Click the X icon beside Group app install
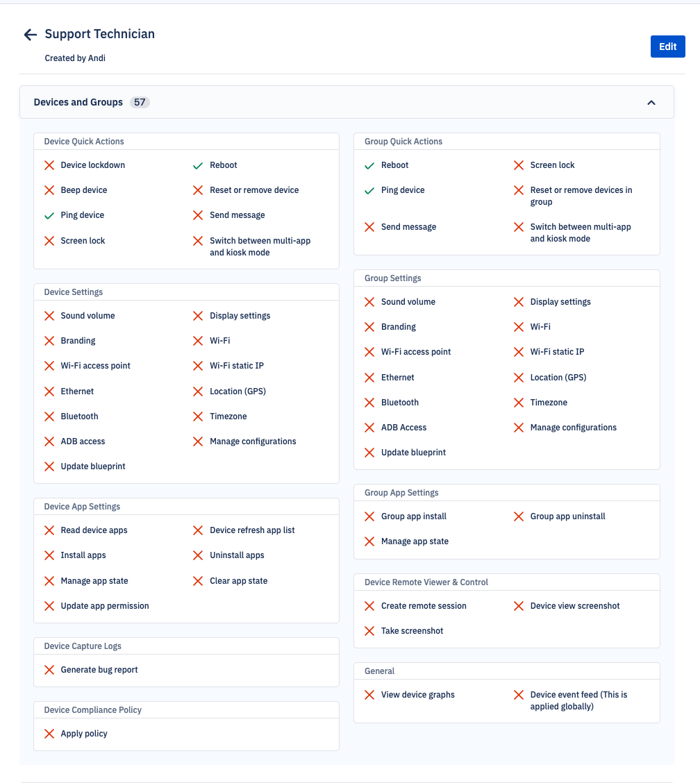 (369, 516)
